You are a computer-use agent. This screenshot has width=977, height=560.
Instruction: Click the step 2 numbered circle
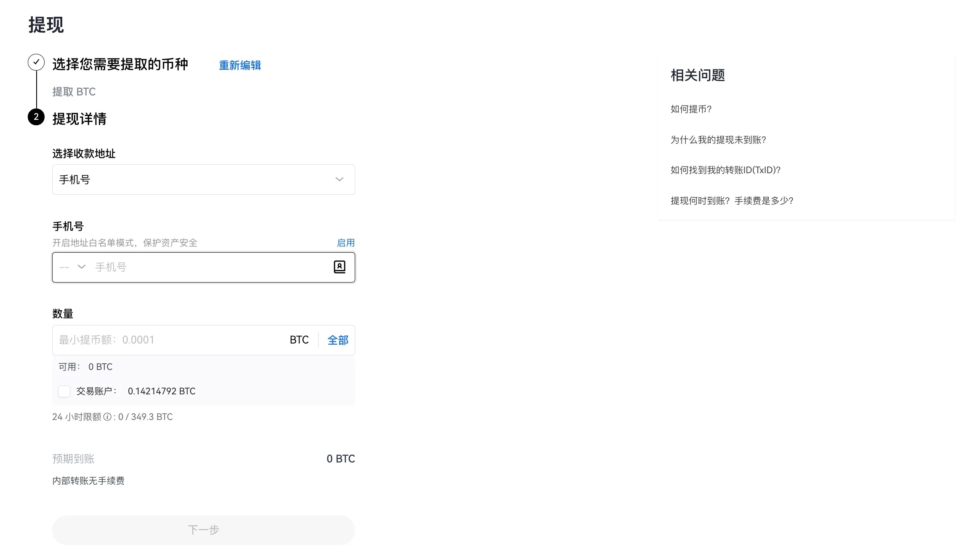point(36,117)
